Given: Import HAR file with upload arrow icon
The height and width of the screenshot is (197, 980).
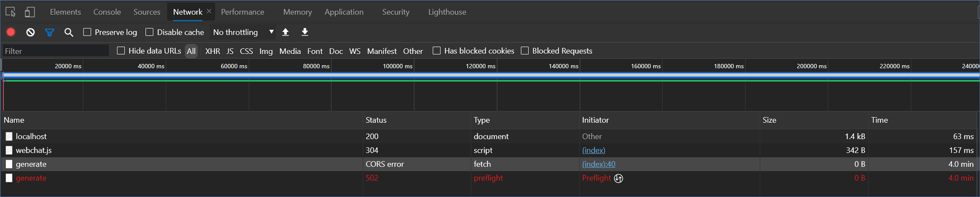Looking at the screenshot, I should point(285,32).
